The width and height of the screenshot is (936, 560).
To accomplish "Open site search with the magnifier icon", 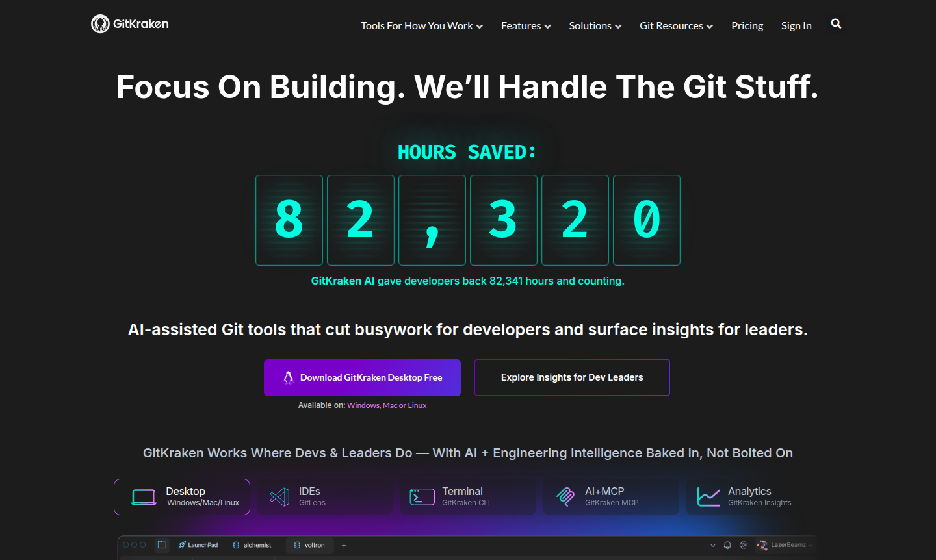I will [836, 23].
